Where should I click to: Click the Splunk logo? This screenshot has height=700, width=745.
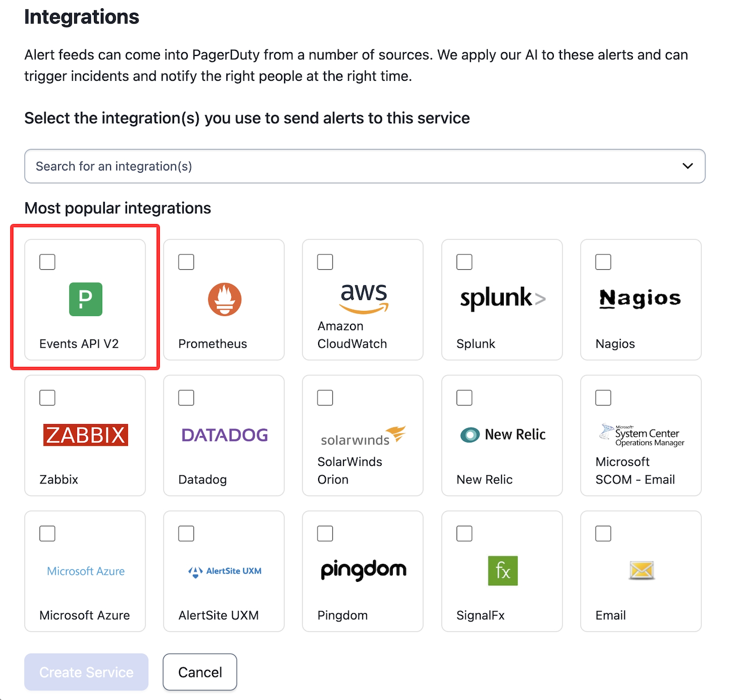[x=503, y=298]
